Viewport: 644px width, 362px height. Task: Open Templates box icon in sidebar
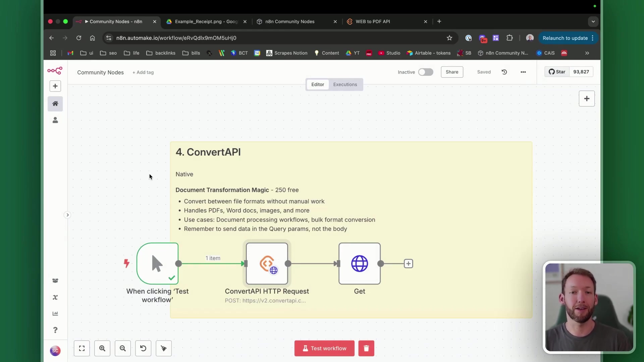click(55, 281)
